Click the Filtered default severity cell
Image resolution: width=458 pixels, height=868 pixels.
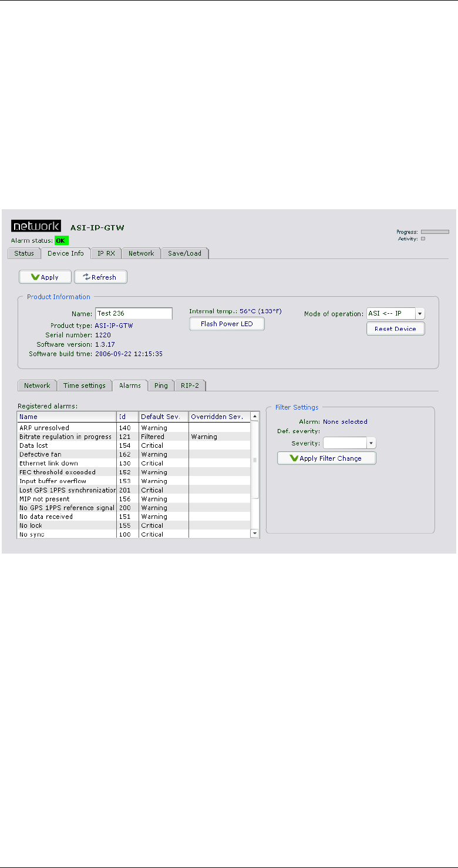point(164,437)
